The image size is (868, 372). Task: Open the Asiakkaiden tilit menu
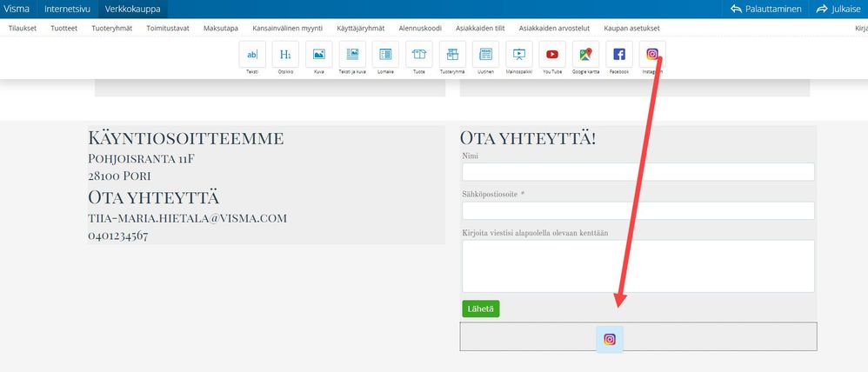pyautogui.click(x=480, y=28)
